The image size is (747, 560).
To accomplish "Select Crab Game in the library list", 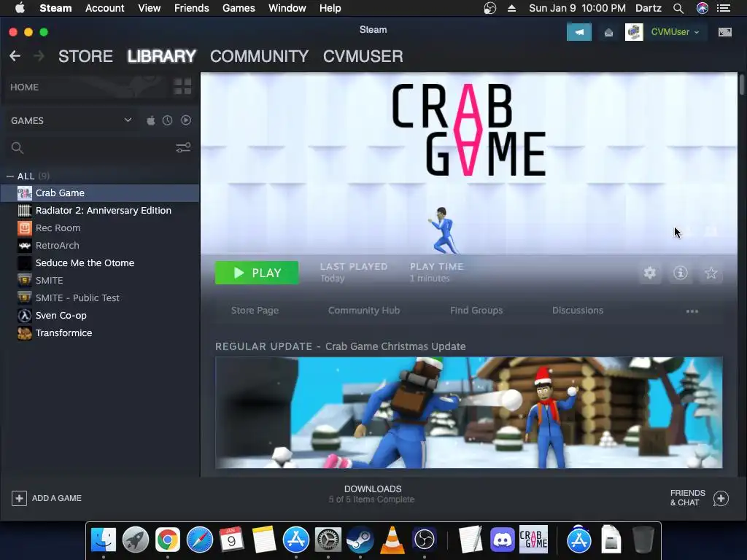I will (x=101, y=192).
